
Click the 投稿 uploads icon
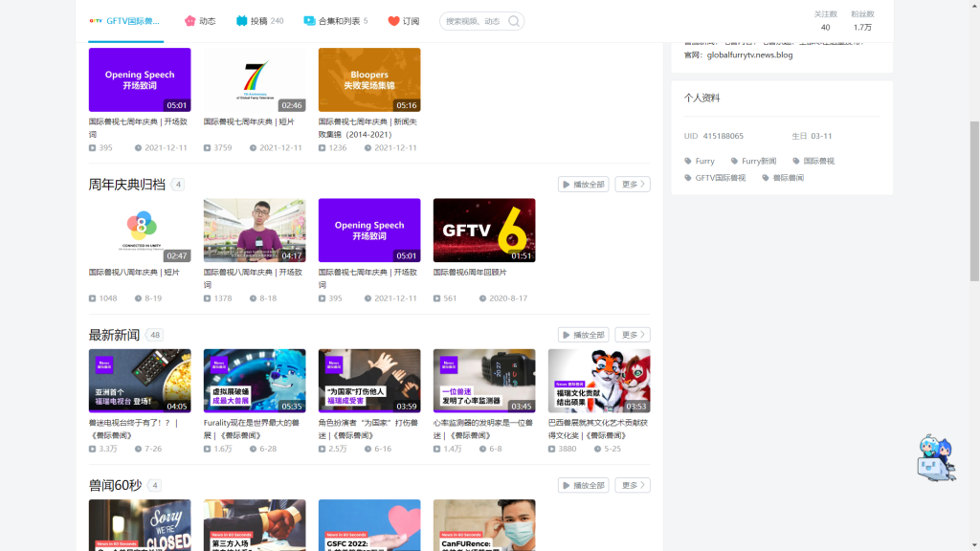(241, 21)
